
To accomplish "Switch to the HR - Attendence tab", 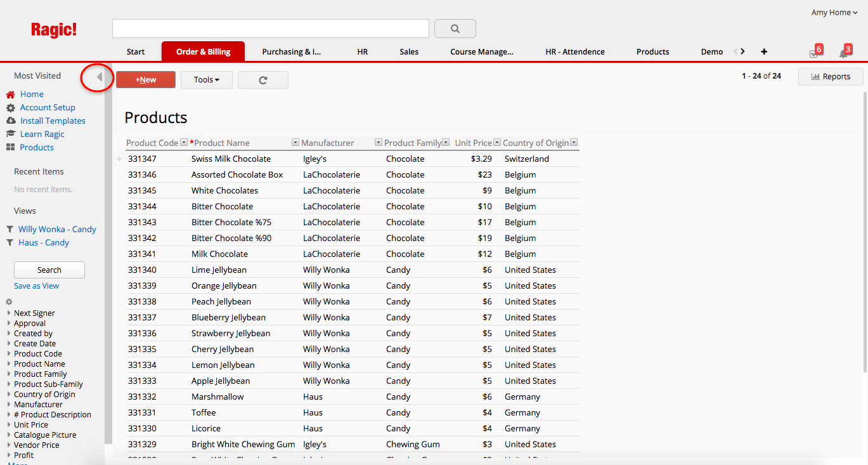I will (574, 51).
